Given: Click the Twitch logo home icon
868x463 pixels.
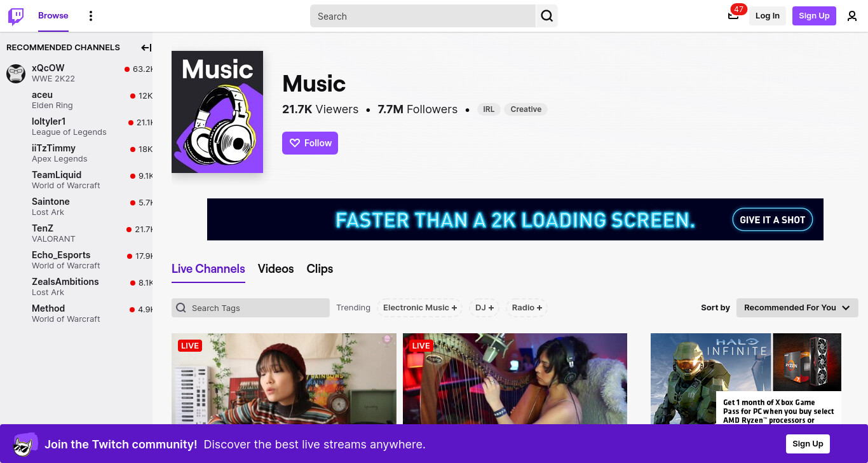Looking at the screenshot, I should click(x=16, y=16).
